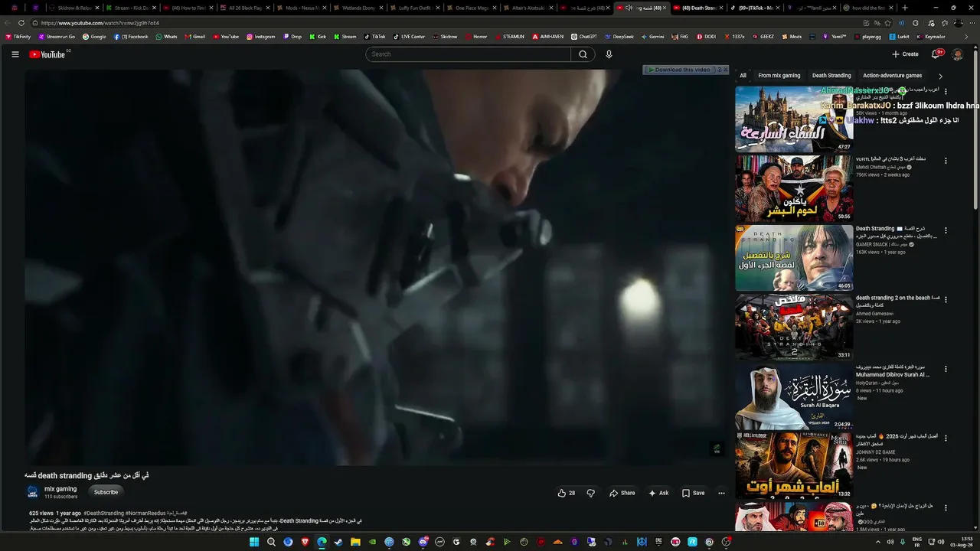Select the Action-adventure games chip
This screenshot has width=980, height=551.
[892, 76]
